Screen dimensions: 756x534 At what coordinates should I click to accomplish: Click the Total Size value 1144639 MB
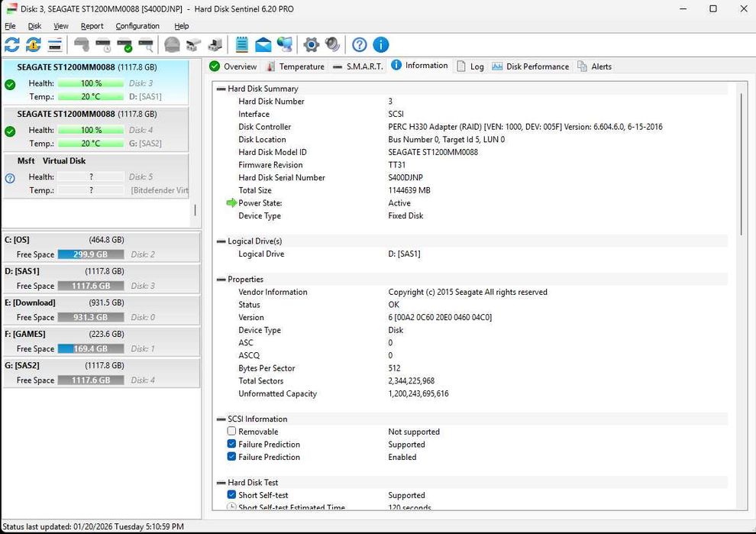(x=409, y=190)
